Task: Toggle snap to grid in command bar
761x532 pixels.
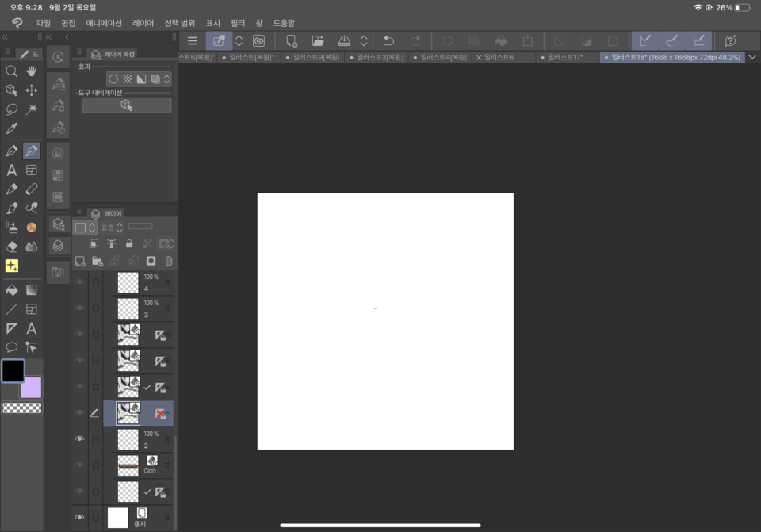Action: click(x=699, y=40)
